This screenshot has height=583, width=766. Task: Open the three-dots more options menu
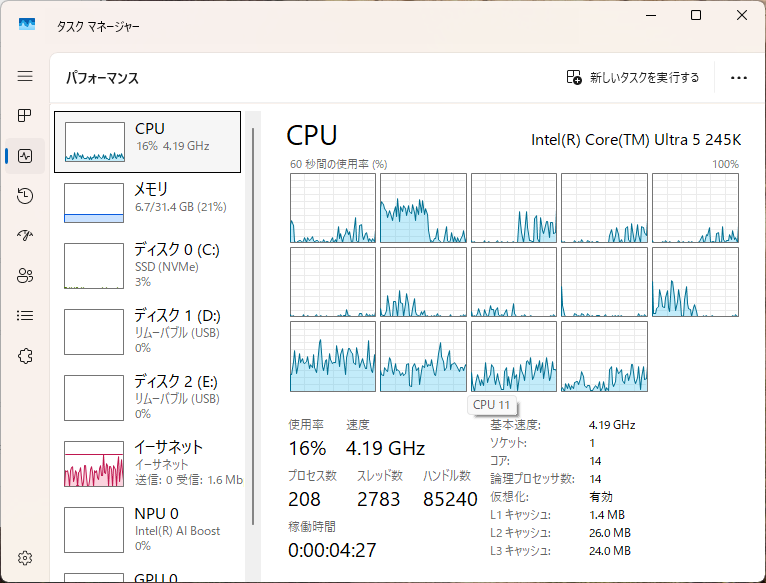point(739,78)
